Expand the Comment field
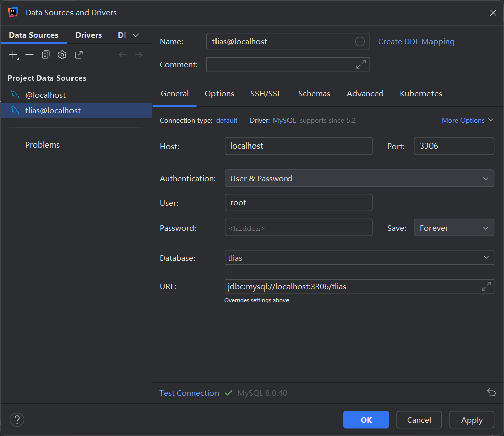The width and height of the screenshot is (504, 436). pyautogui.click(x=361, y=64)
